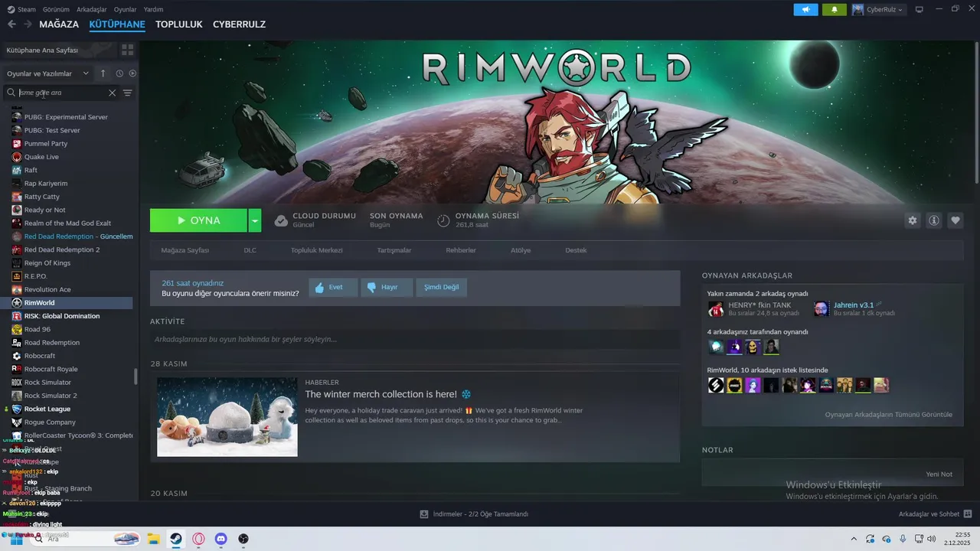The image size is (980, 551).
Task: Open the CYBERRULZ profile tab
Action: pos(239,24)
